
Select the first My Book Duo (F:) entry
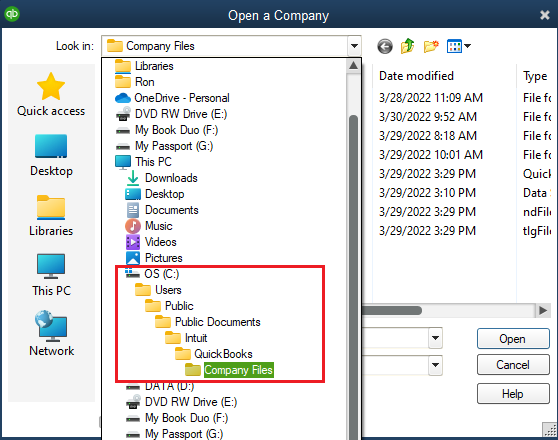tap(167, 130)
